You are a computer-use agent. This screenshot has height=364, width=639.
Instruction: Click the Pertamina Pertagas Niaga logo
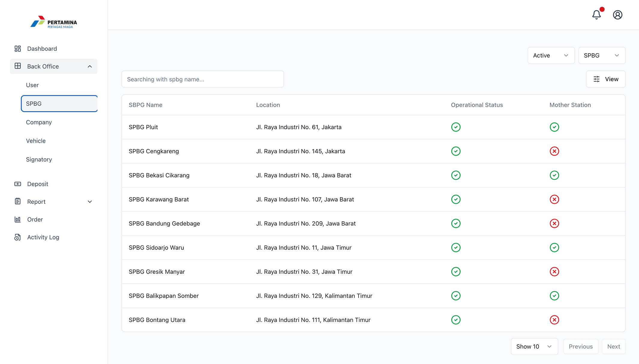pyautogui.click(x=54, y=22)
